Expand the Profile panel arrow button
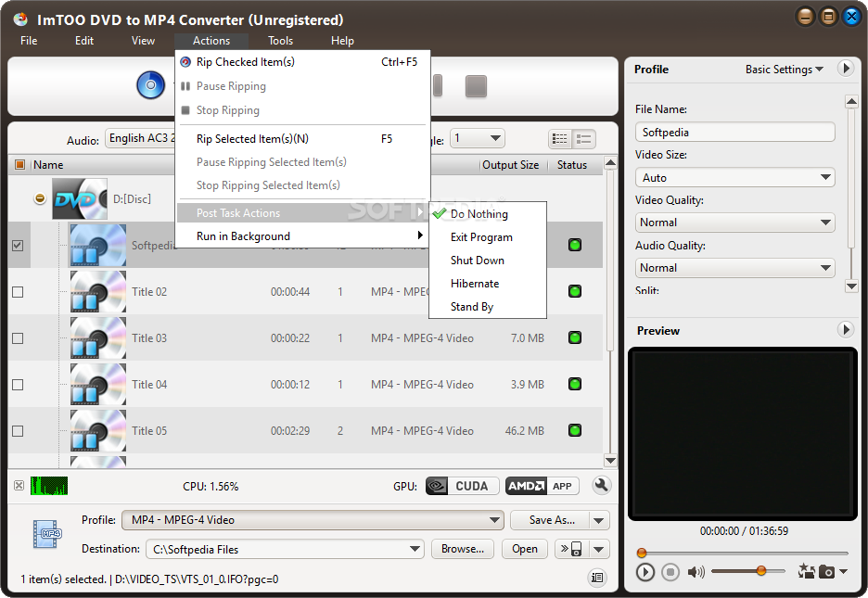Screen dimensions: 868x598 point(846,69)
